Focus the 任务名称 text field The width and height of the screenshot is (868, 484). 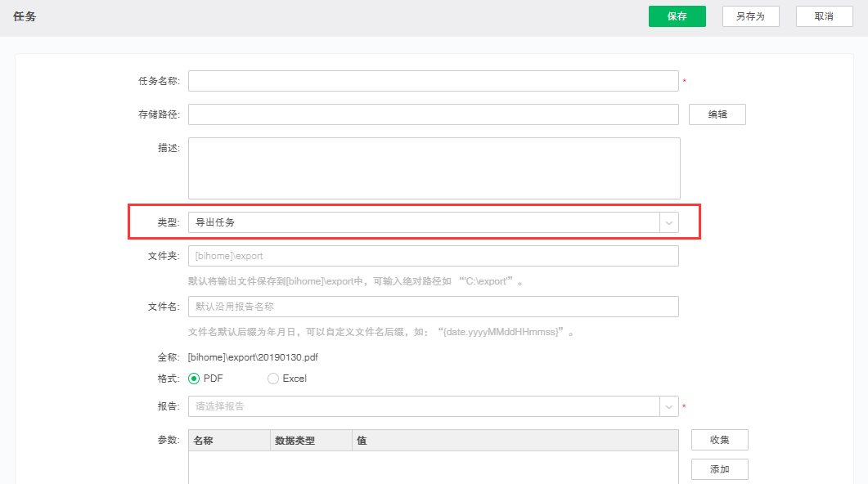(433, 81)
